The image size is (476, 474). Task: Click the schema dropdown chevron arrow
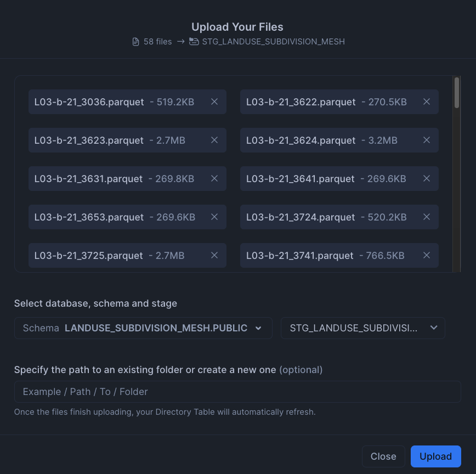[258, 328]
